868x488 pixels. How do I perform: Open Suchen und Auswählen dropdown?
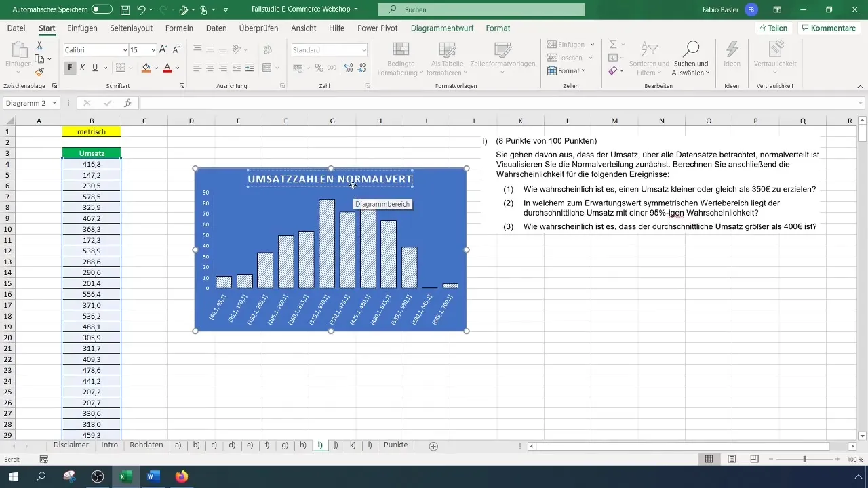click(690, 57)
